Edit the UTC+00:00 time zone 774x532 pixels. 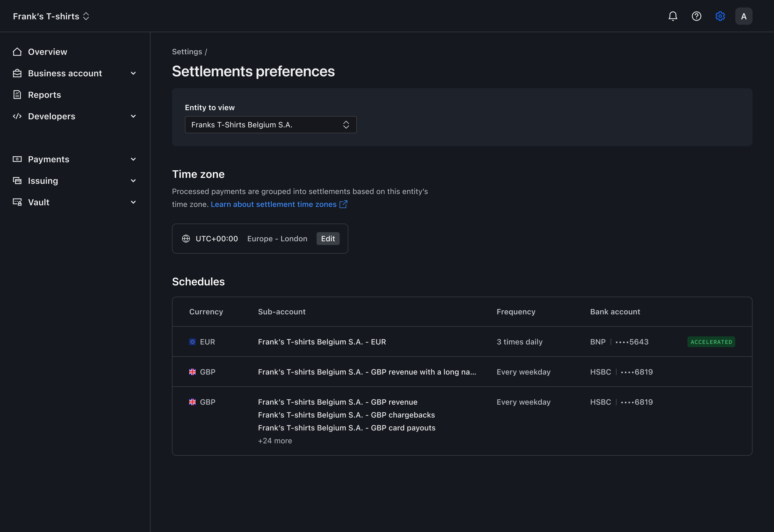[328, 239]
